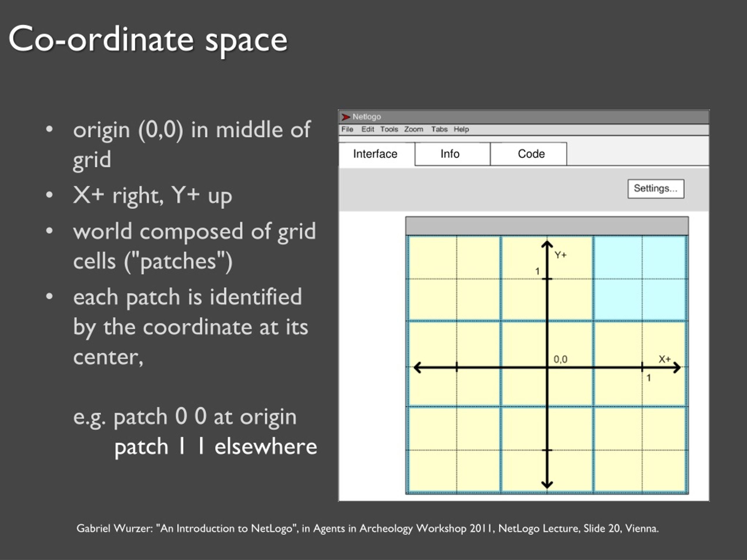The width and height of the screenshot is (747, 560).
Task: Click the Gabriel Wurzer citation footer text
Action: click(368, 528)
